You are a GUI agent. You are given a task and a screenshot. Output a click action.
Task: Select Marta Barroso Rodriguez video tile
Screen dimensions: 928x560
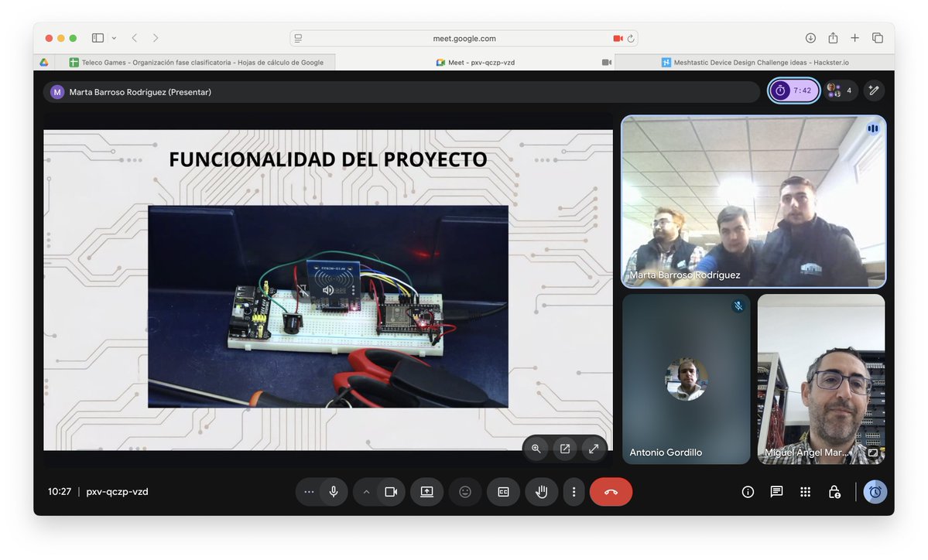pos(753,202)
